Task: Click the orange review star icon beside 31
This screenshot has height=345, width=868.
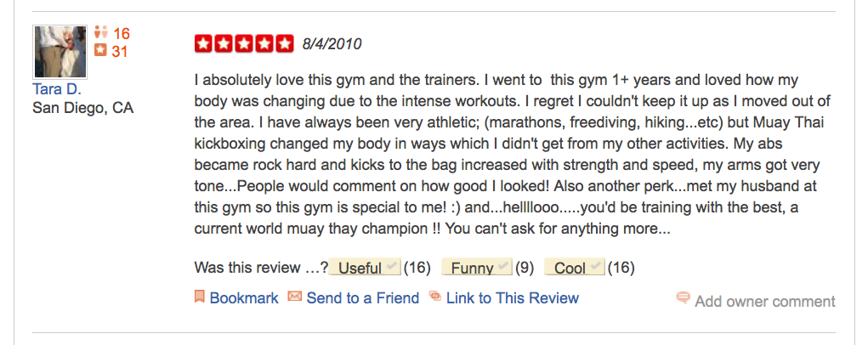Action: (100, 51)
